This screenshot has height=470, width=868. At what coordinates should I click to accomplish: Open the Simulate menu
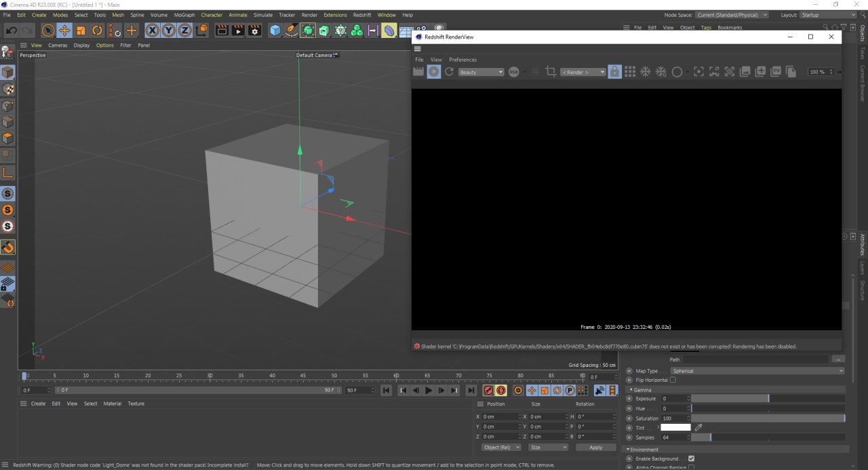point(262,15)
